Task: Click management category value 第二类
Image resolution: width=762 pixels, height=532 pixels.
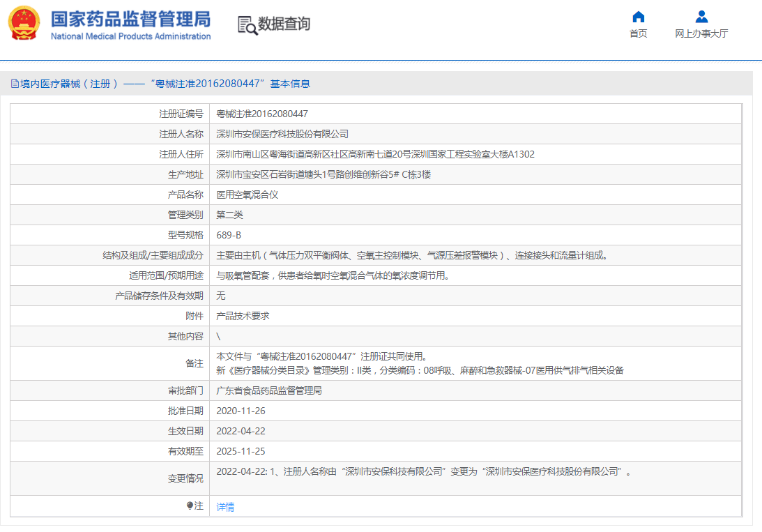Action: (229, 215)
